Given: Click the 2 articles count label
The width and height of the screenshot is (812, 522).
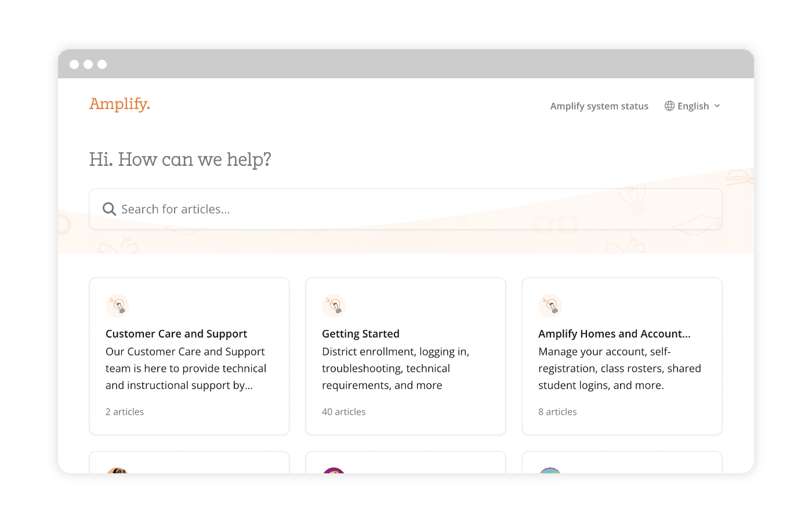Looking at the screenshot, I should pyautogui.click(x=125, y=412).
